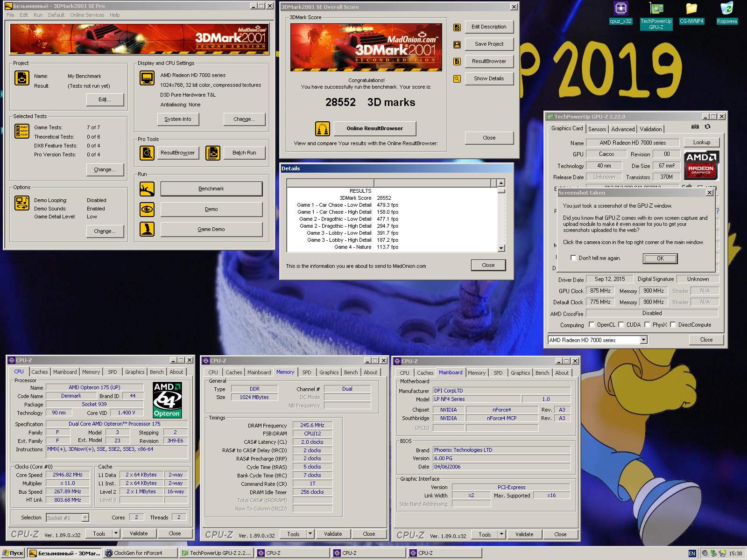747x560 pixels.
Task: Click OK in the Screenshot taken dialog
Action: click(x=660, y=259)
